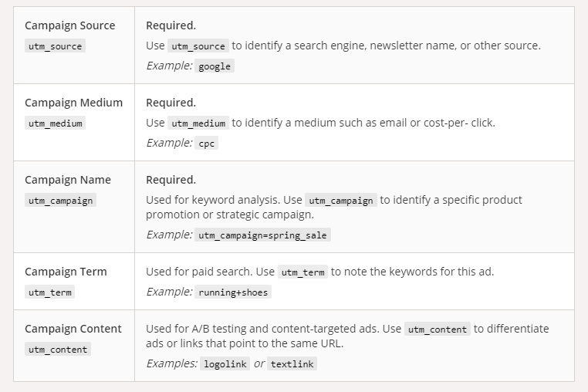Click the Campaign Name heading
Viewport: 588px width, 392px height.
(68, 180)
